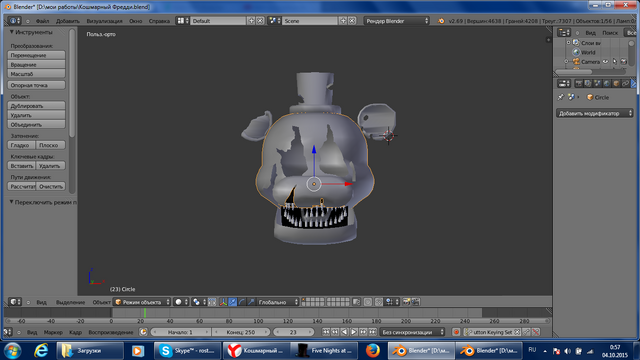Open the pivot point selector
The height and width of the screenshot is (360, 640).
pos(199,302)
